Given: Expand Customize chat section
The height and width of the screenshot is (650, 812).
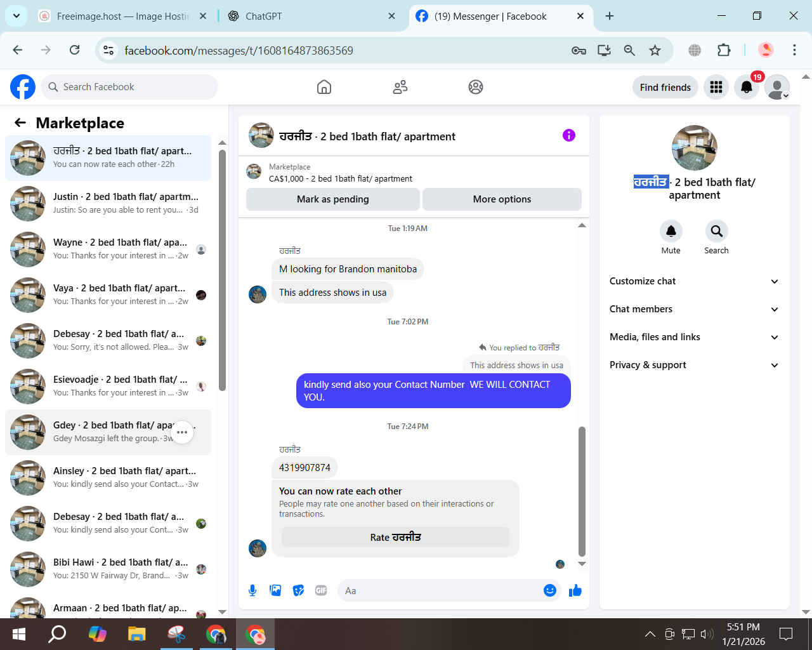Looking at the screenshot, I should 694,281.
